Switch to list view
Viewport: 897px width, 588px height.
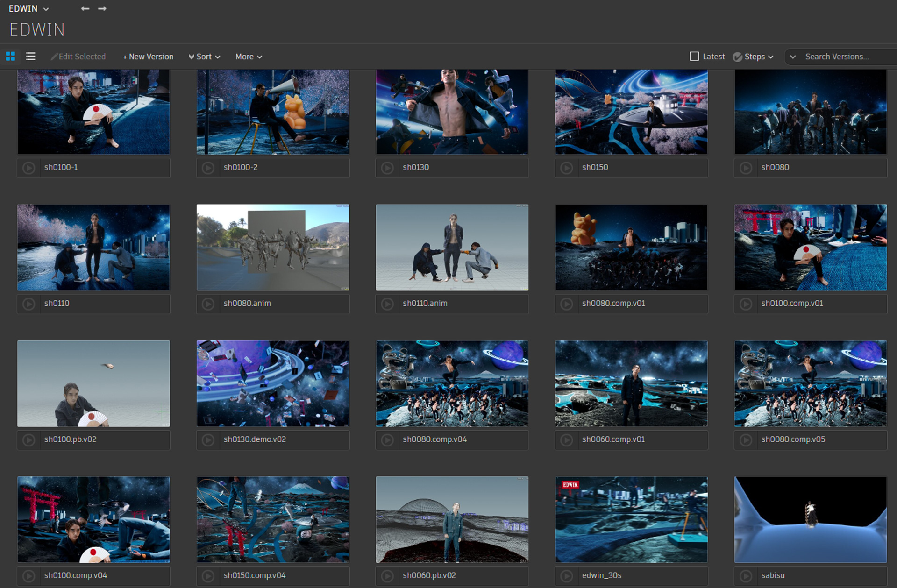[x=31, y=57]
